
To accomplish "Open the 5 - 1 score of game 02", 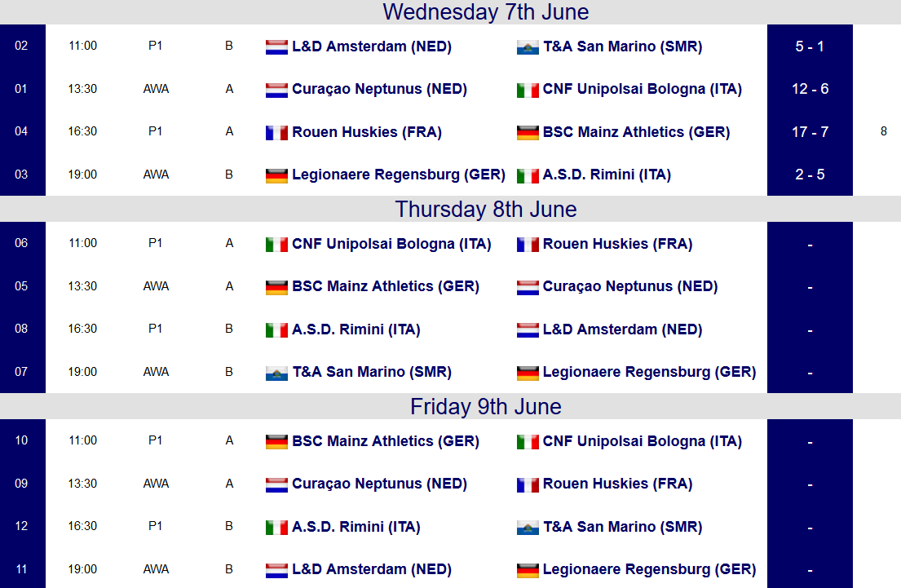I will (x=810, y=46).
